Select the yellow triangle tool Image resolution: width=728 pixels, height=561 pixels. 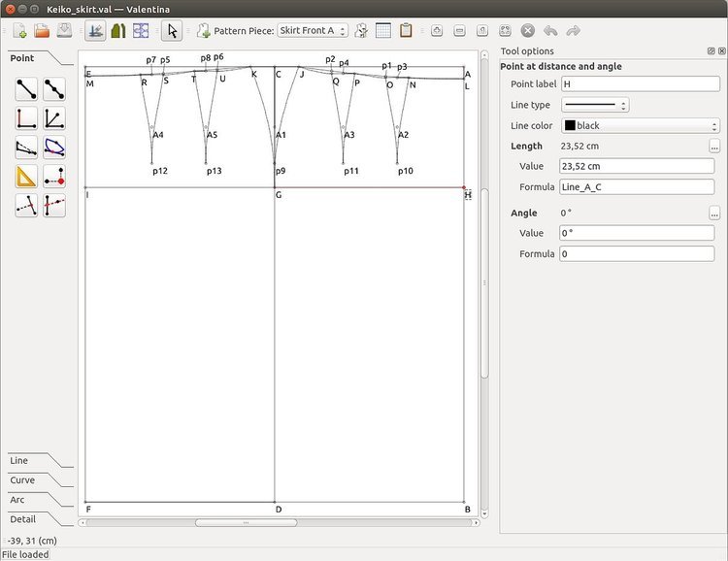(x=26, y=177)
